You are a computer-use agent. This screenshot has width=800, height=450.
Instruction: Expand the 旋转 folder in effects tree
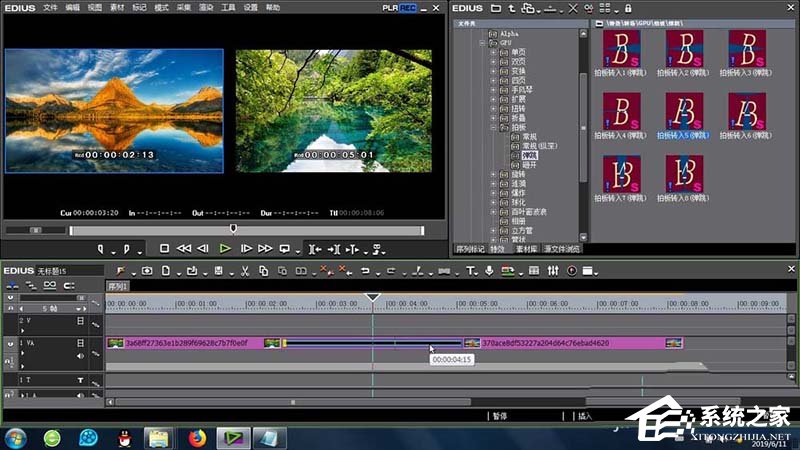click(x=493, y=174)
